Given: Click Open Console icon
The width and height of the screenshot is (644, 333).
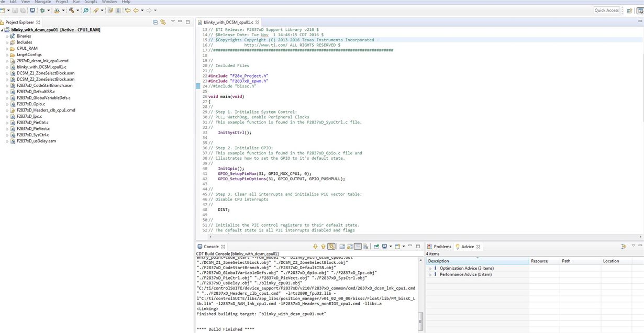Looking at the screenshot, I should click(x=397, y=246).
